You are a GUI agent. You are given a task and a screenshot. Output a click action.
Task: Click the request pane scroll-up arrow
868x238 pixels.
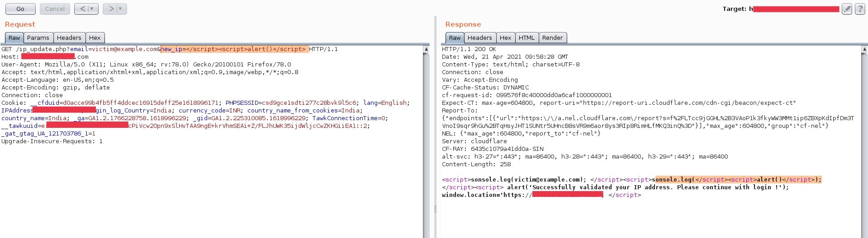click(x=426, y=49)
